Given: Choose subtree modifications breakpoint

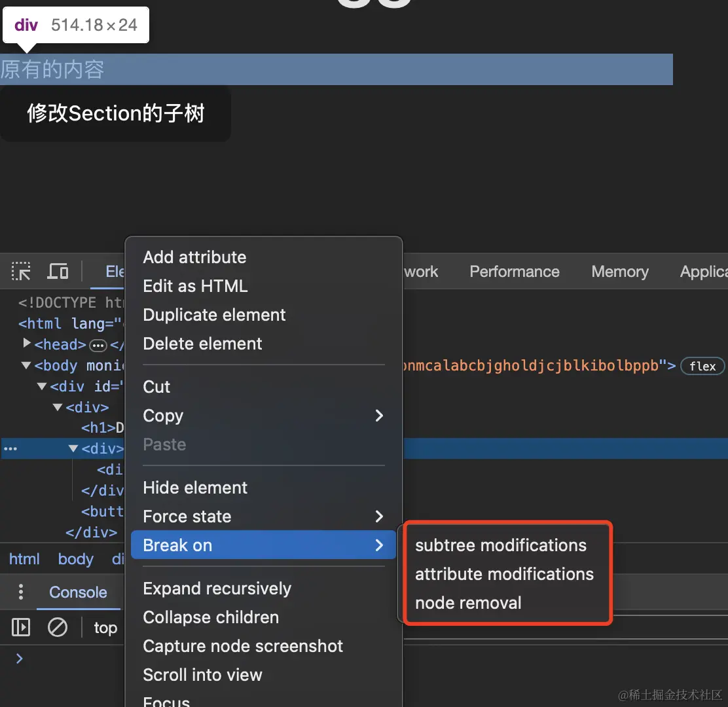Looking at the screenshot, I should point(500,545).
